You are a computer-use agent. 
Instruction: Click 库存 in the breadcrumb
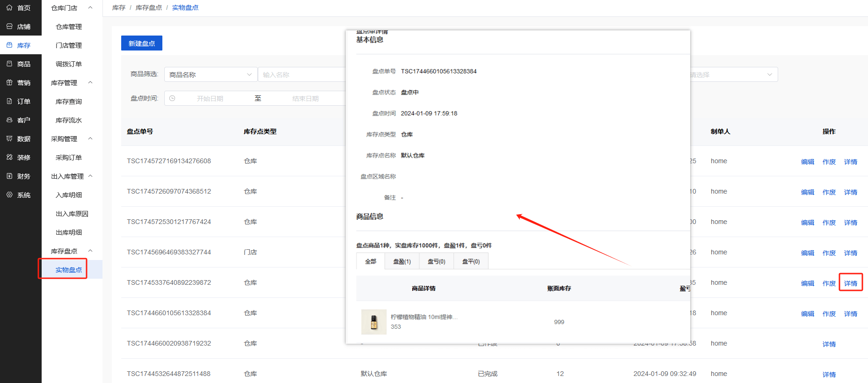(x=119, y=7)
